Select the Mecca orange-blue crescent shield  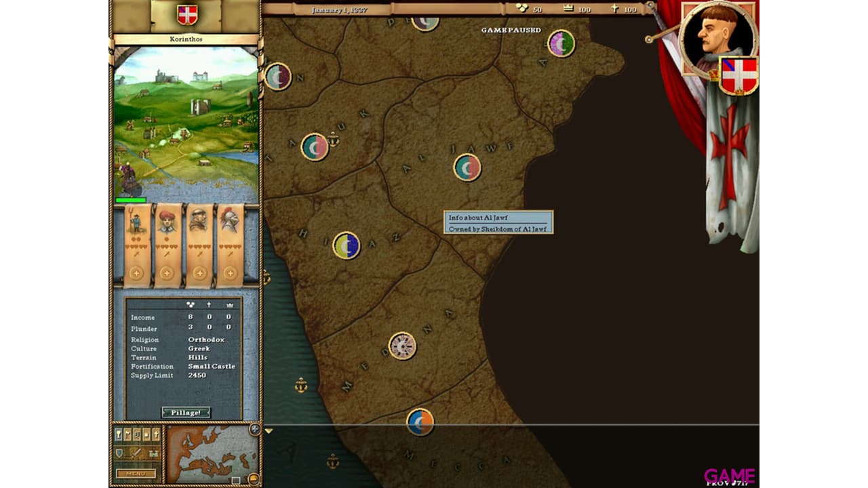click(420, 422)
